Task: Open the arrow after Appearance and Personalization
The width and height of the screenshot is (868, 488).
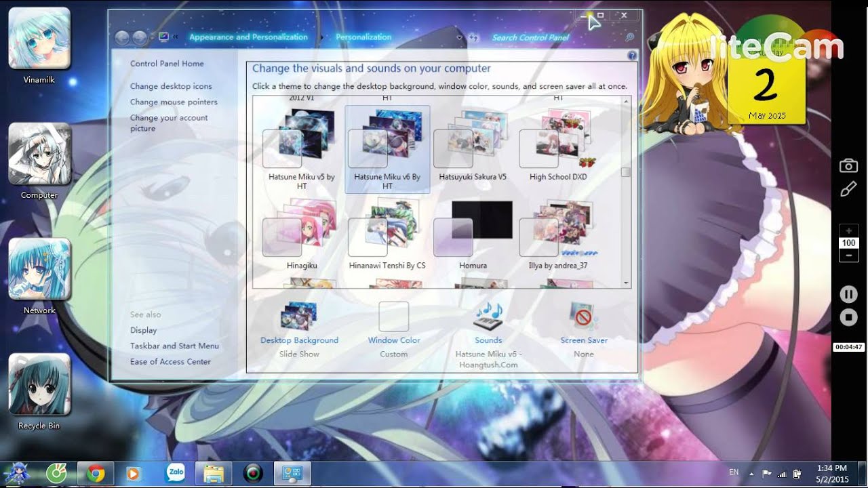Action: [x=321, y=37]
